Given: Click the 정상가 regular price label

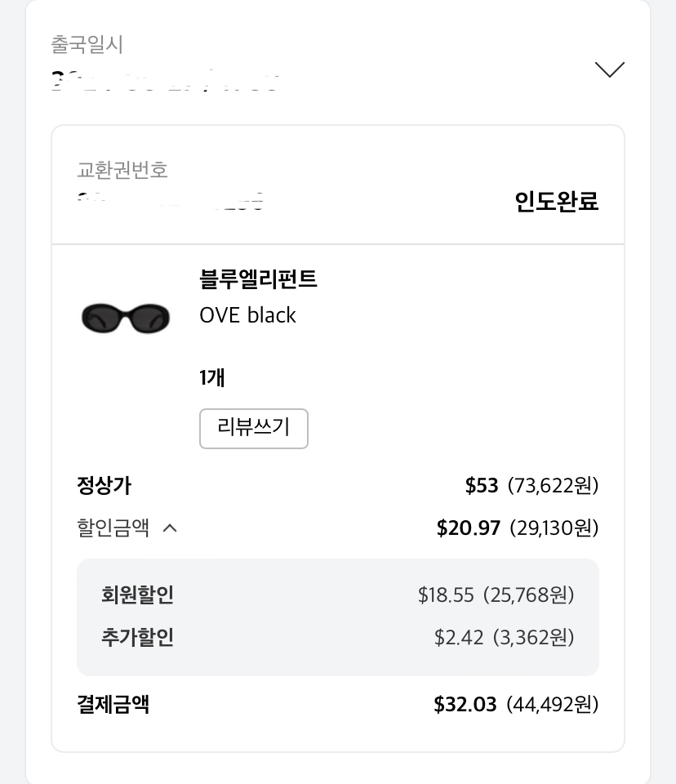Looking at the screenshot, I should [x=104, y=485].
